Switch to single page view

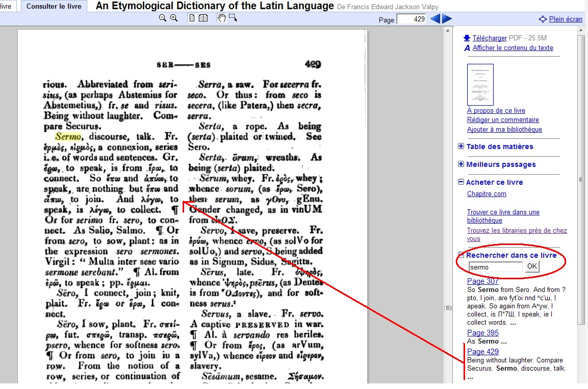192,18
